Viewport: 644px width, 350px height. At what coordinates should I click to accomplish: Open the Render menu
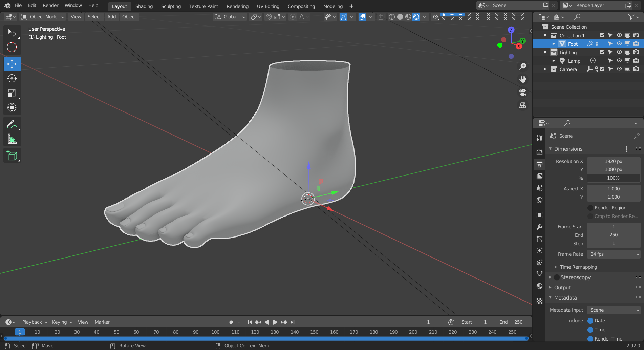[50, 5]
